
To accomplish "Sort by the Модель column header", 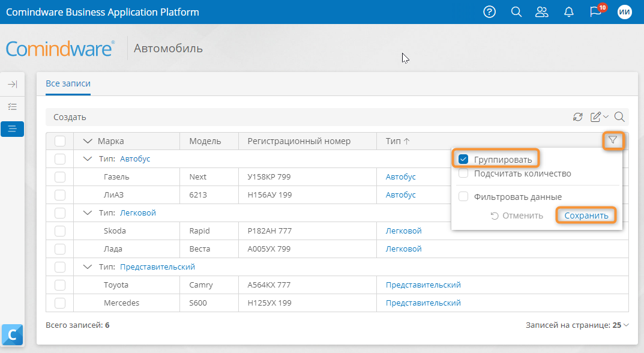I will [x=205, y=141].
